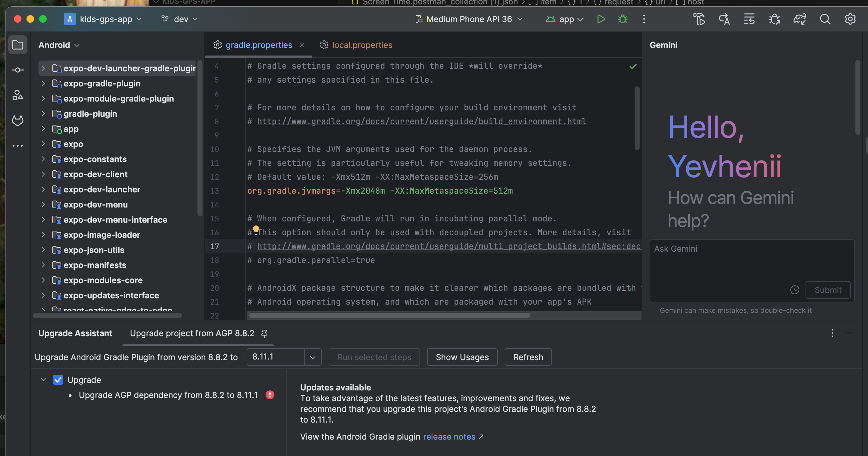Open the Medium Phone API 36 device dropdown
The height and width of the screenshot is (456, 868).
469,19
